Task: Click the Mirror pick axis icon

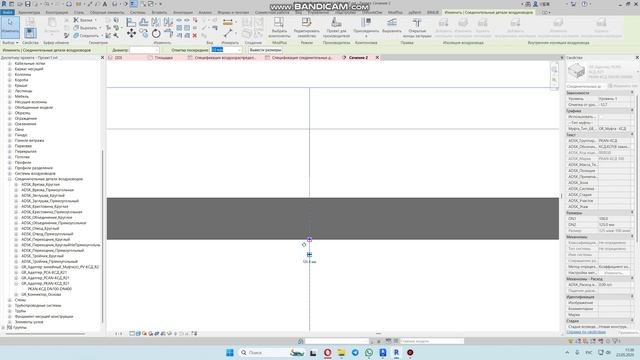Action: (x=156, y=22)
